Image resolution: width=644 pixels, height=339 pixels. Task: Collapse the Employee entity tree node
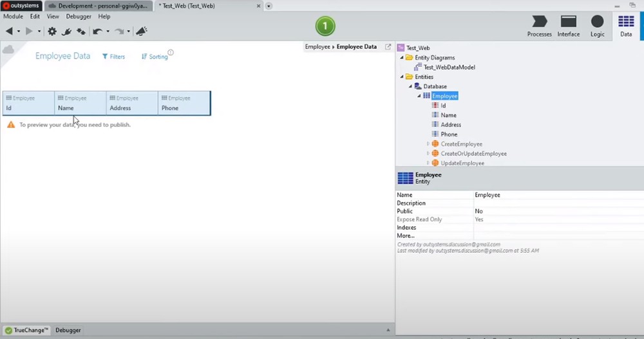tap(419, 96)
